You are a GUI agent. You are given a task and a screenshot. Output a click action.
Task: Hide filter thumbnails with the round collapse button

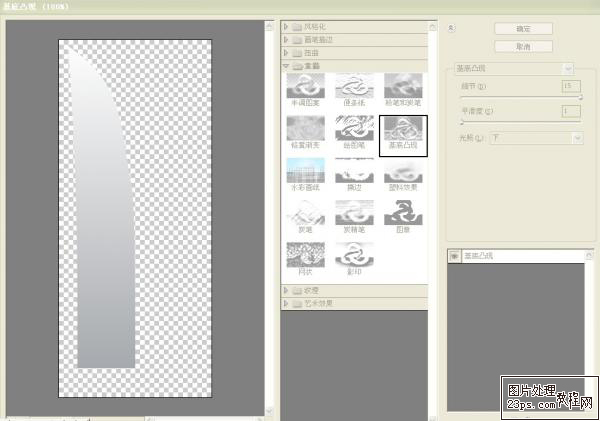[x=452, y=28]
